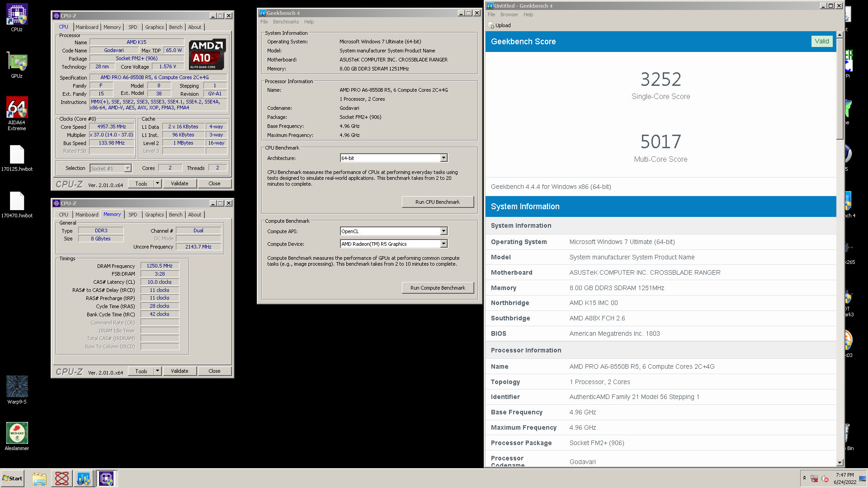Open Bench tab in upper CPU-Z
Viewport: 868px width, 488px height.
click(x=176, y=27)
